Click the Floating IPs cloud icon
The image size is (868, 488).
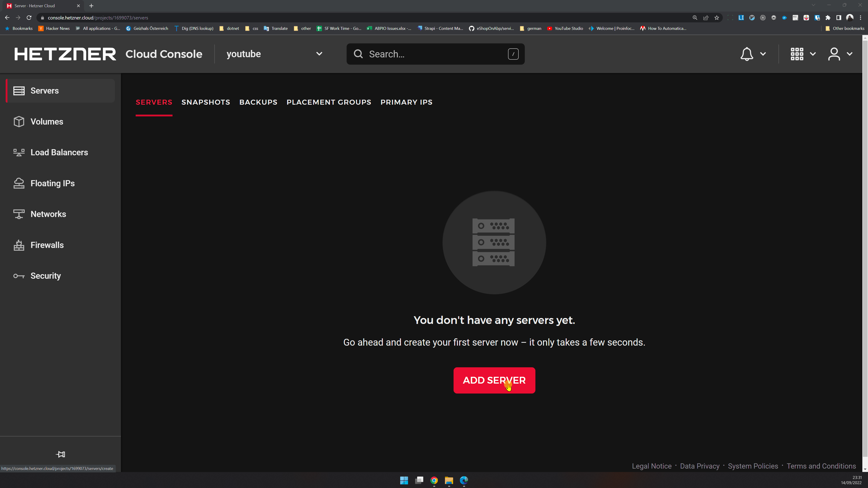point(19,183)
